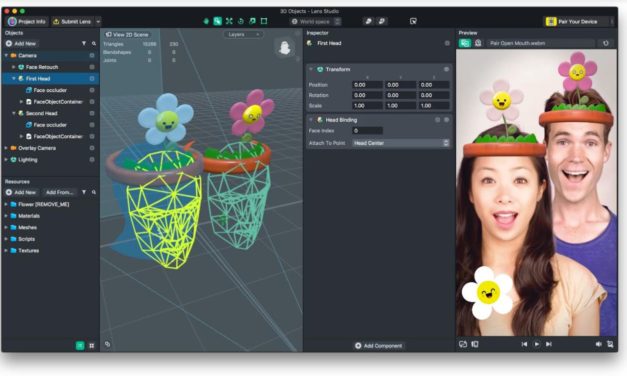
Task: Click the Project Info button
Action: tap(27, 21)
